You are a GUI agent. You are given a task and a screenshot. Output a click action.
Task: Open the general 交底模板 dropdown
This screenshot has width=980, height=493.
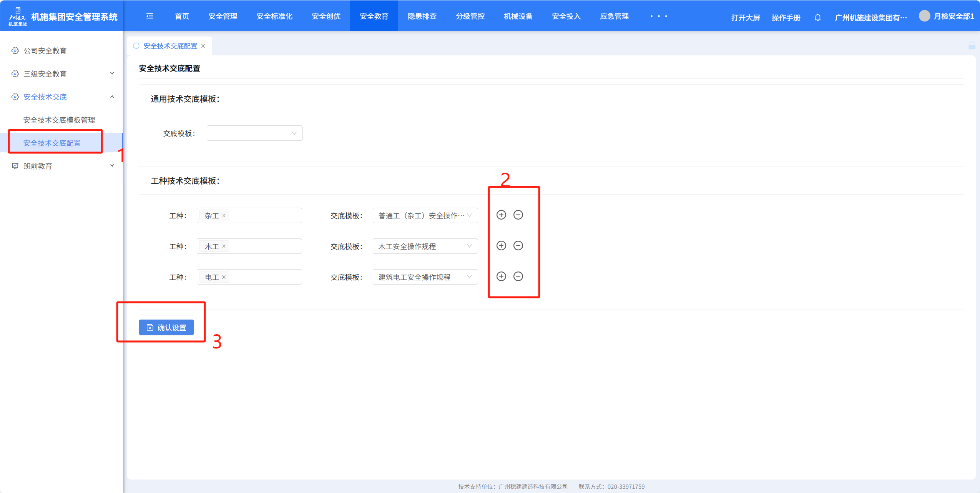(x=254, y=133)
